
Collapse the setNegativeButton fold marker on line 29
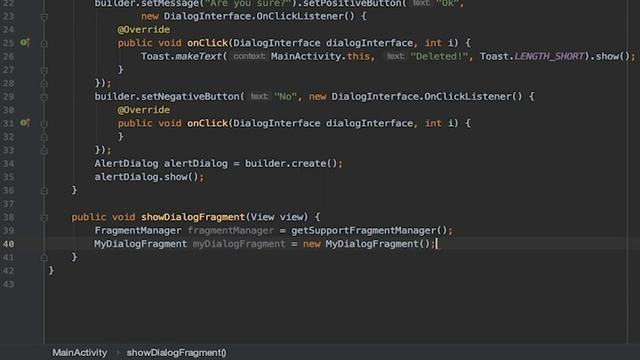pos(44,98)
